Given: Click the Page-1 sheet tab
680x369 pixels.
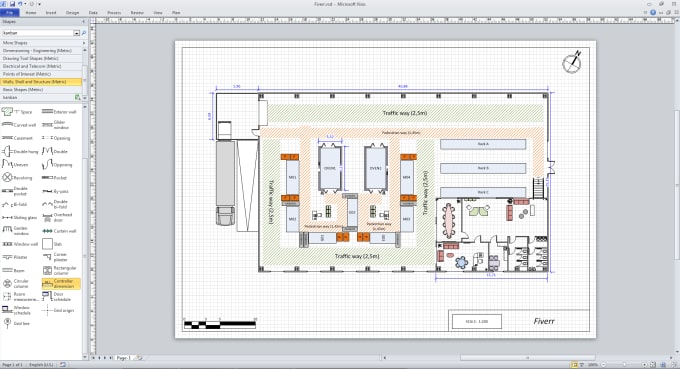Looking at the screenshot, I should [123, 358].
